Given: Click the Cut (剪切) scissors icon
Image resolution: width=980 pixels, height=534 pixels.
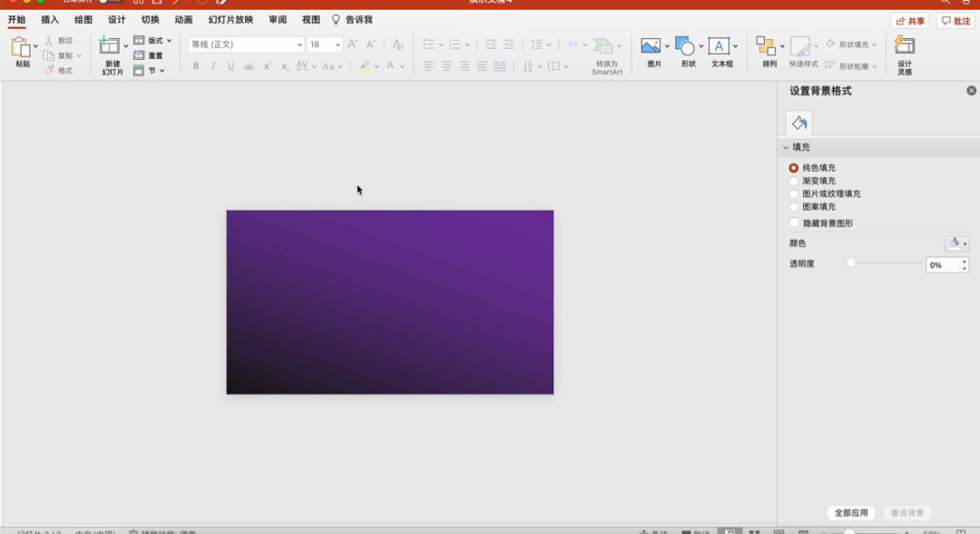Looking at the screenshot, I should (49, 41).
